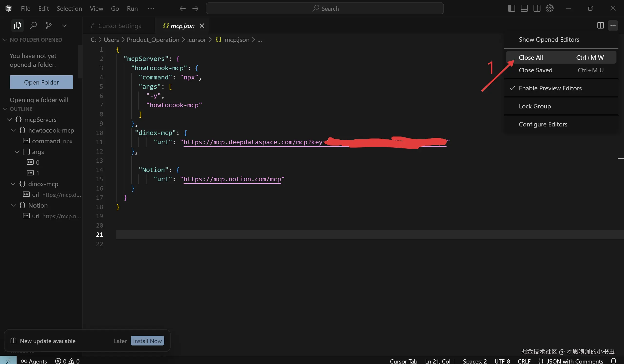624x364 pixels.
Task: Toggle primary sidebar layout icon
Action: (x=511, y=9)
